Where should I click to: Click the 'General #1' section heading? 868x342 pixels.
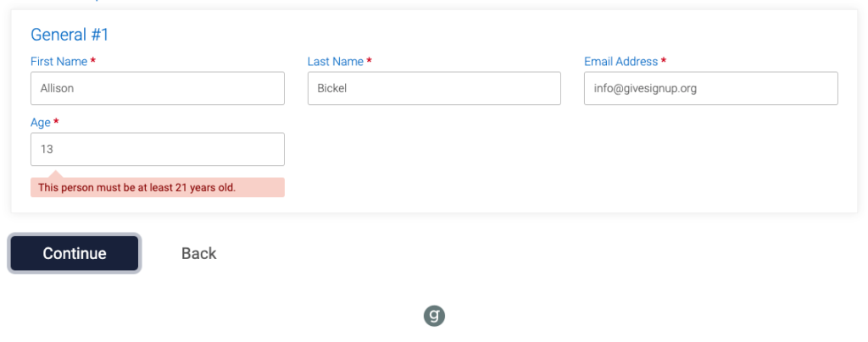tap(70, 35)
